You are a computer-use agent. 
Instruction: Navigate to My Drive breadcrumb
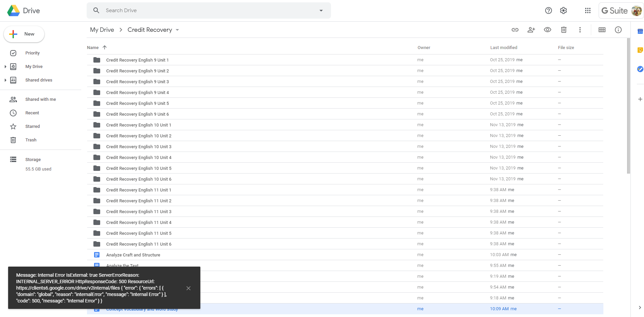102,30
